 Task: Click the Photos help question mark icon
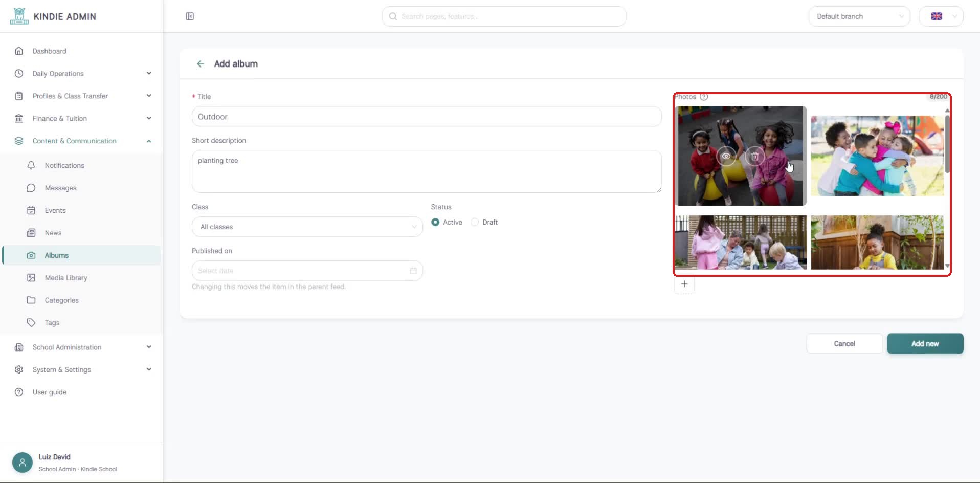pos(704,97)
